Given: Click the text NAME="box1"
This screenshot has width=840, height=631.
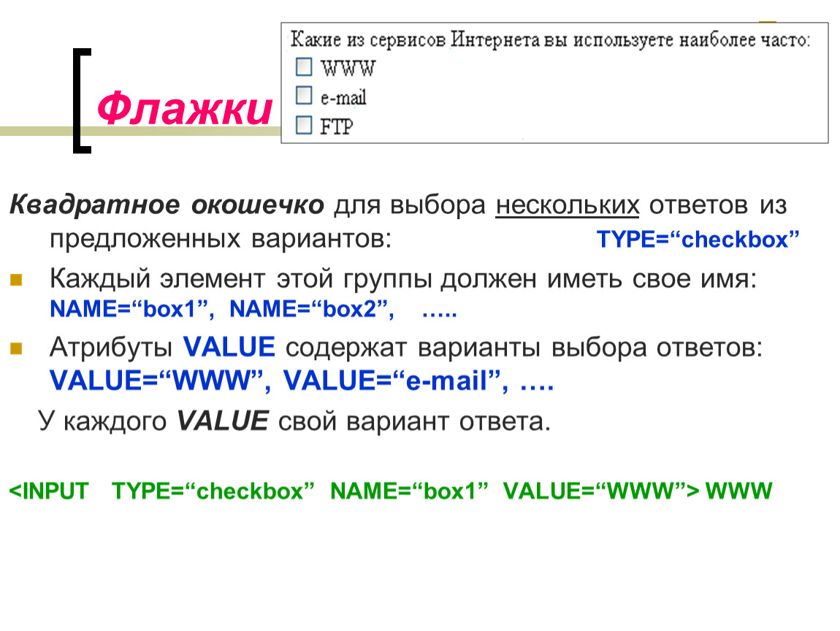Looking at the screenshot, I should coord(131,309).
